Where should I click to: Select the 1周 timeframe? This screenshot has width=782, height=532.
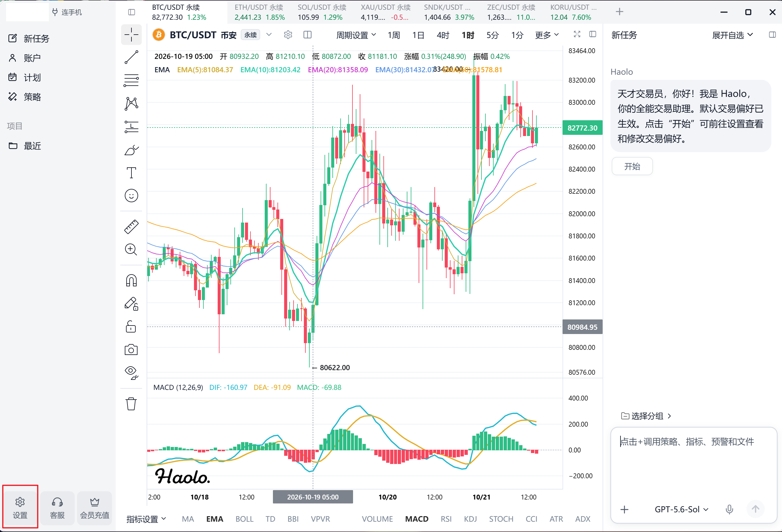pos(394,35)
